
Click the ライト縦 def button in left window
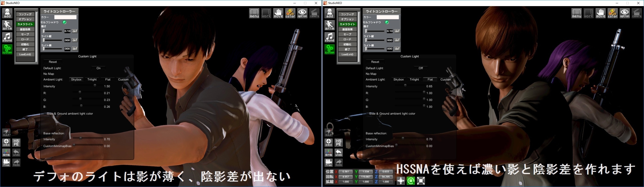point(75,40)
